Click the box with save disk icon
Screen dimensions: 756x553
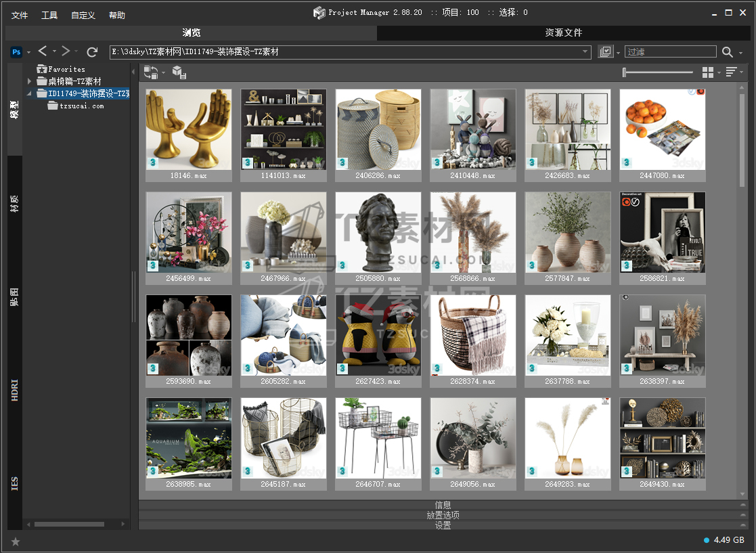(x=179, y=72)
